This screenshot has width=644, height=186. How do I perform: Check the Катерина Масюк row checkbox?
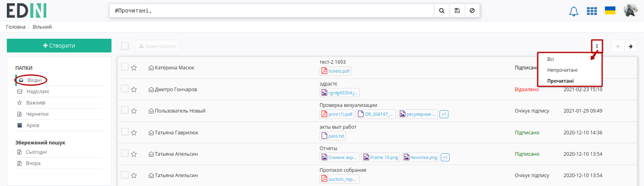[x=125, y=67]
